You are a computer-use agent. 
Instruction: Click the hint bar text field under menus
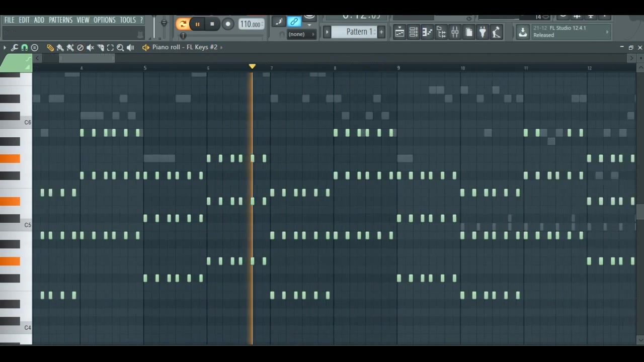click(x=73, y=33)
